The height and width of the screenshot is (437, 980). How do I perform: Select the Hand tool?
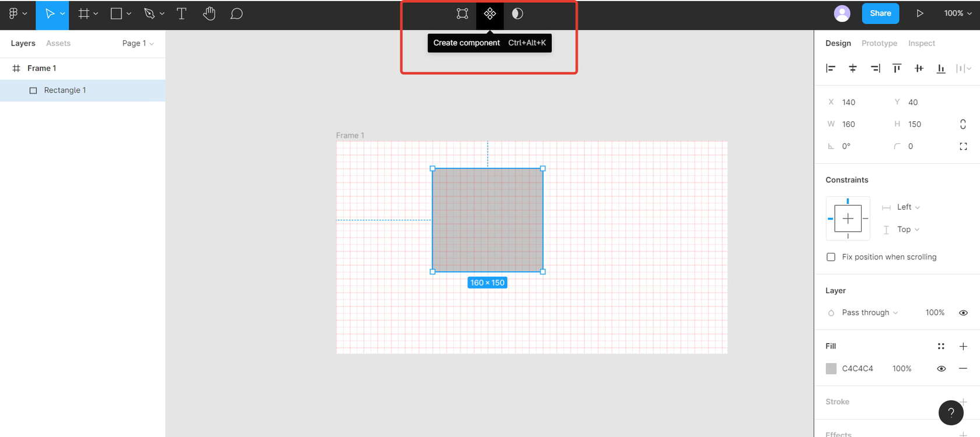[209, 13]
